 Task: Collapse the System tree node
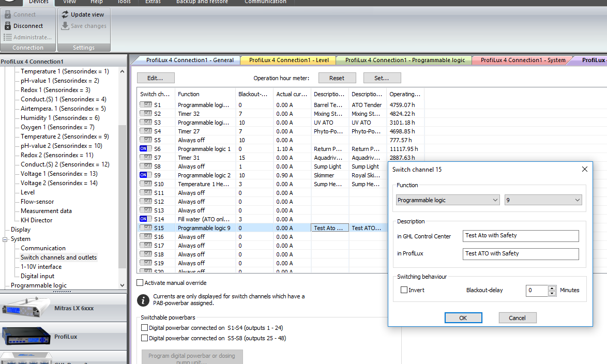tap(5, 239)
